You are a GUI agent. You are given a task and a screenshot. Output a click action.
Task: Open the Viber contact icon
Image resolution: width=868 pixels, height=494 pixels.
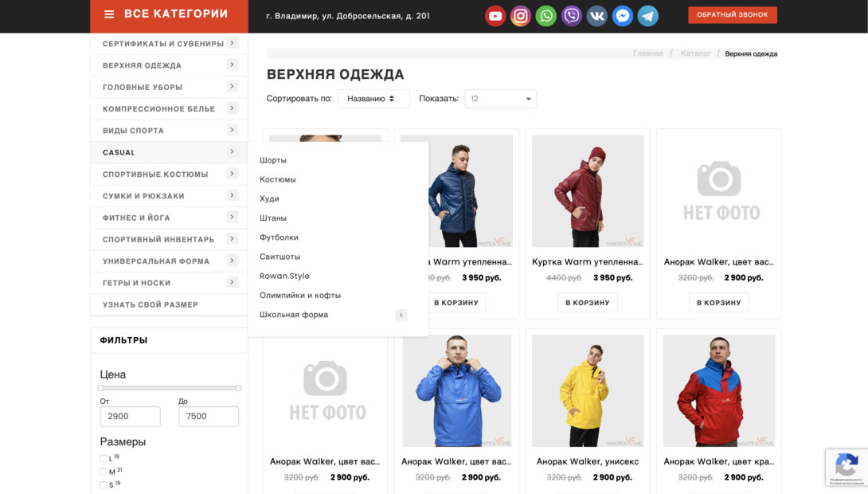coord(571,16)
